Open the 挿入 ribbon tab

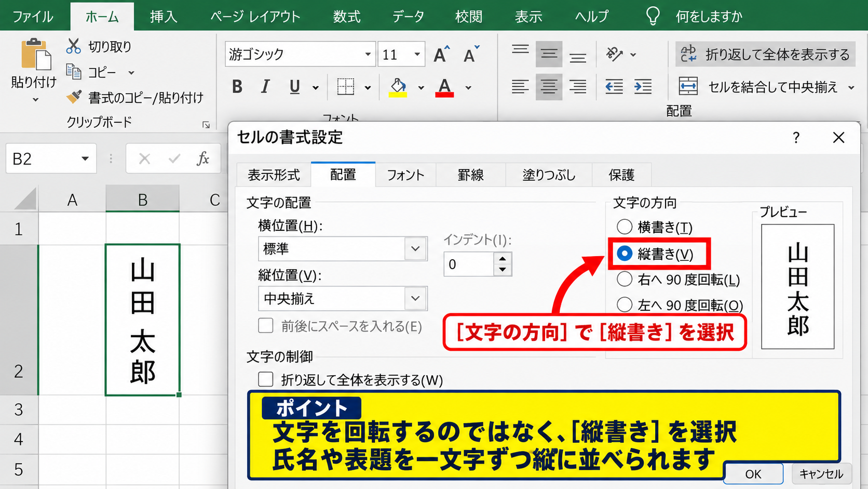point(164,17)
